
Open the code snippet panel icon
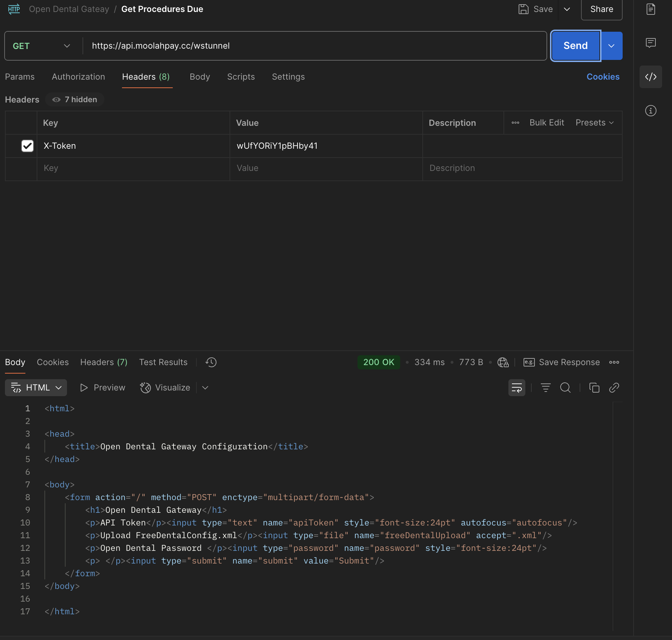(650, 77)
